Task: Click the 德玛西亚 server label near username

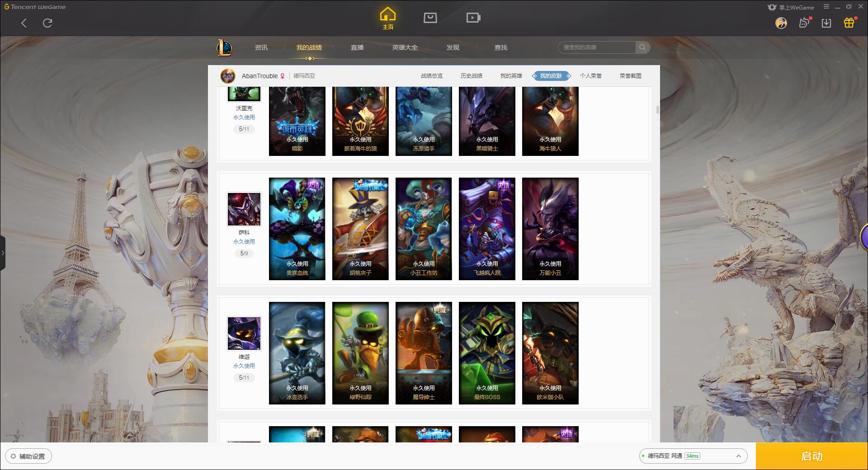Action: point(304,76)
